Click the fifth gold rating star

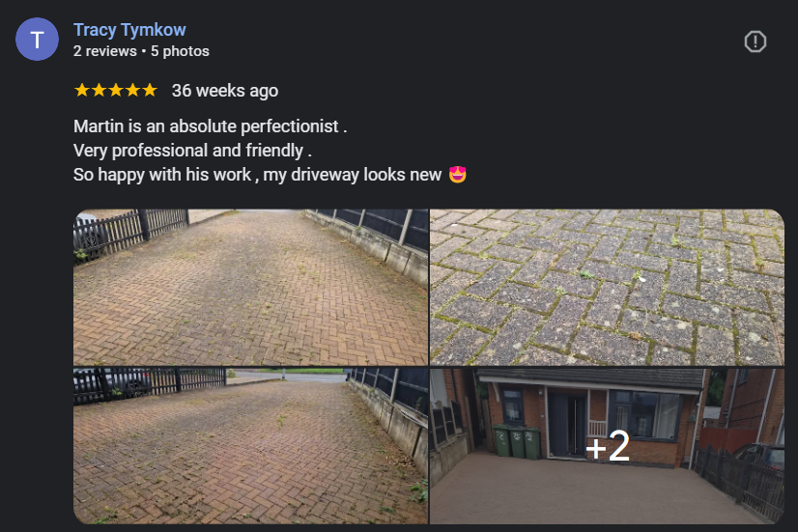point(150,91)
